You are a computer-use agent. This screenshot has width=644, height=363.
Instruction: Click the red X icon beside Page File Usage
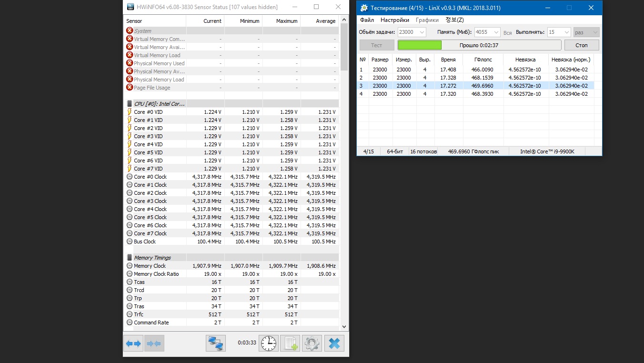coord(129,88)
